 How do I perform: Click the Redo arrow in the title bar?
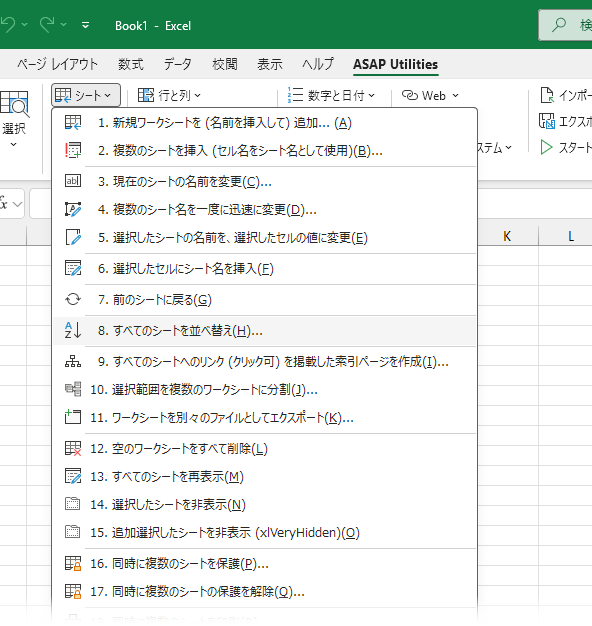pos(48,25)
